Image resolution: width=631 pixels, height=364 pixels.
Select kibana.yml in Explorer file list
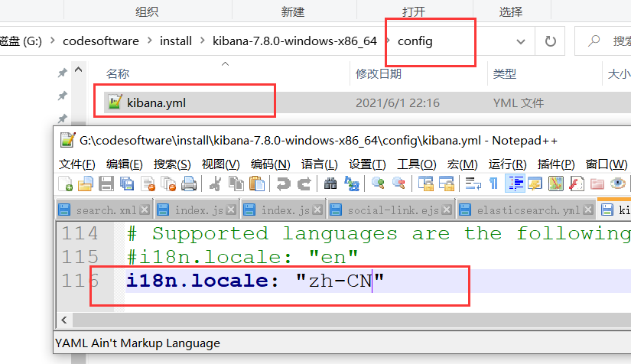click(156, 103)
